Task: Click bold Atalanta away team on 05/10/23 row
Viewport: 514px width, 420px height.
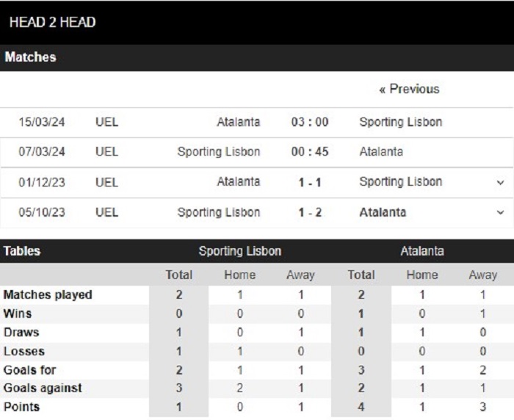Action: [383, 213]
